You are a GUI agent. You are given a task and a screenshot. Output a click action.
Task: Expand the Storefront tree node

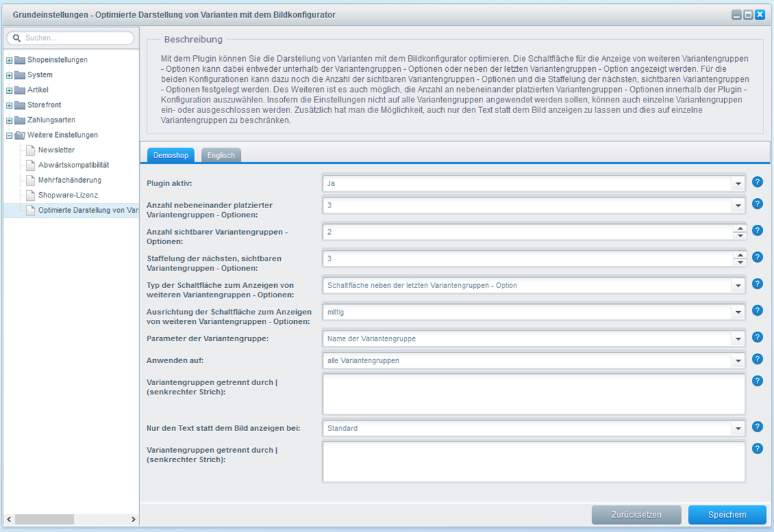pos(9,106)
